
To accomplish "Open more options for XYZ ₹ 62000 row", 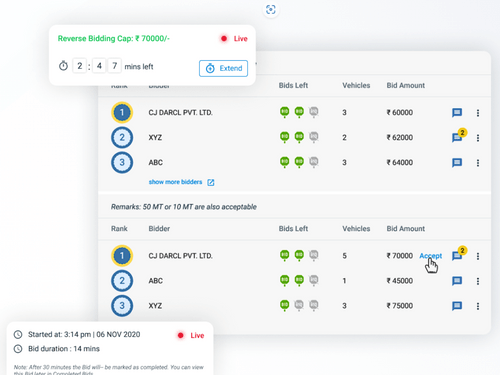I will point(478,138).
